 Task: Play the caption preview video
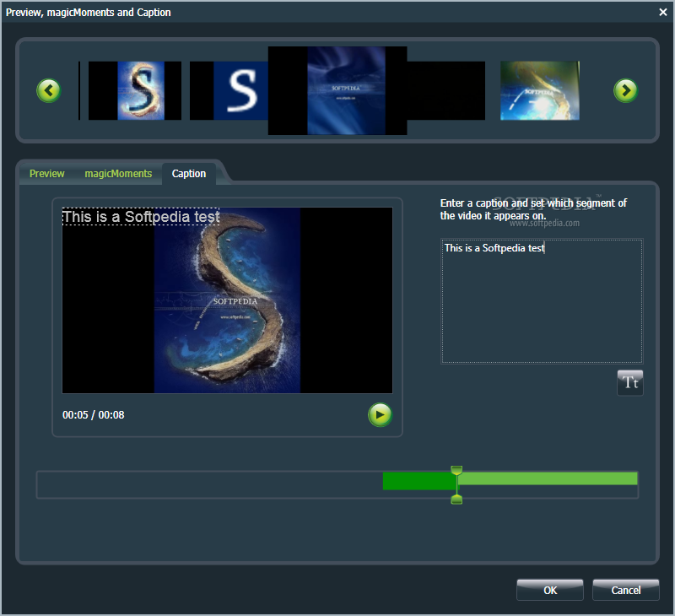click(380, 414)
